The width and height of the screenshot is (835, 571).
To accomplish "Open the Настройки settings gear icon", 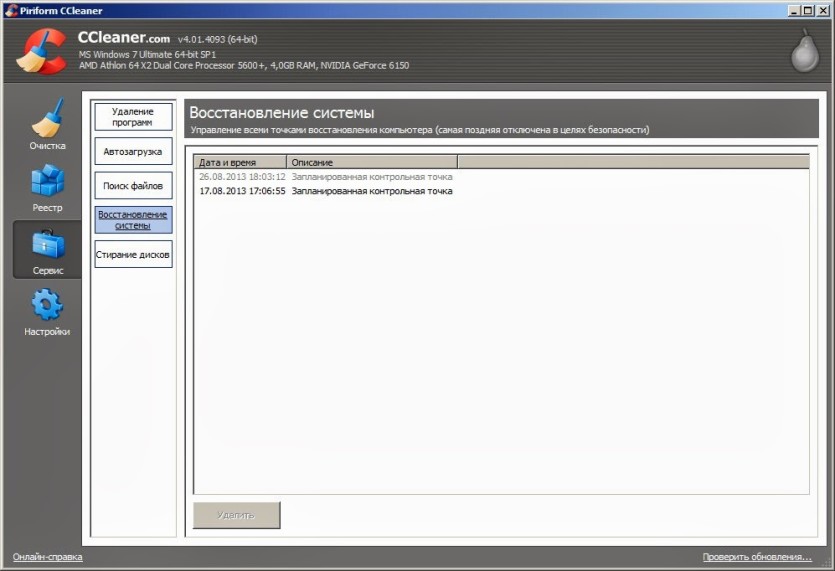I will 47,305.
